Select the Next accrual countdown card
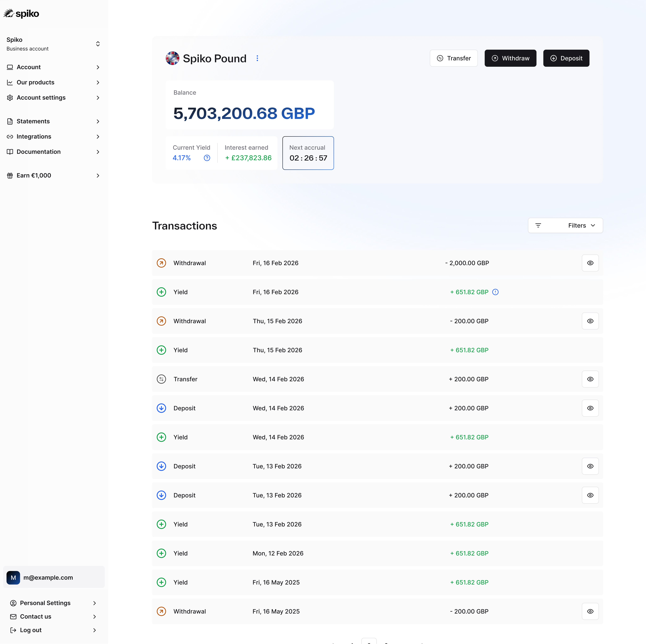The image size is (646, 644). click(x=308, y=153)
